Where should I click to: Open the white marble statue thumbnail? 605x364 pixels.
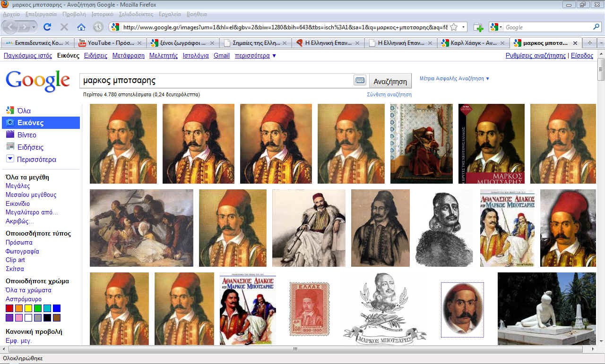(547, 309)
